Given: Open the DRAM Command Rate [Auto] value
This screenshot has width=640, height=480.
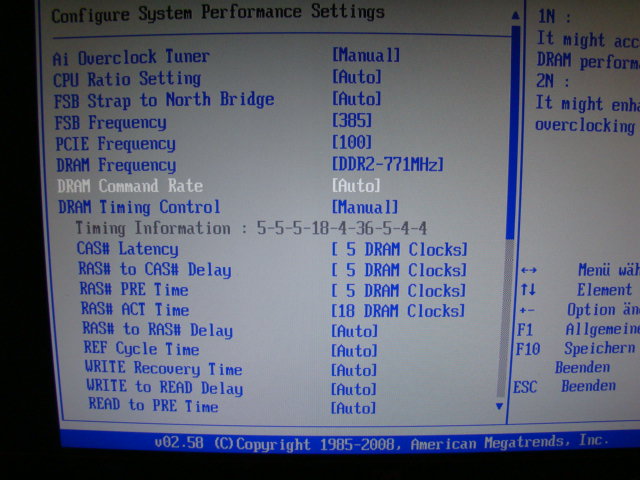Looking at the screenshot, I should (x=356, y=186).
